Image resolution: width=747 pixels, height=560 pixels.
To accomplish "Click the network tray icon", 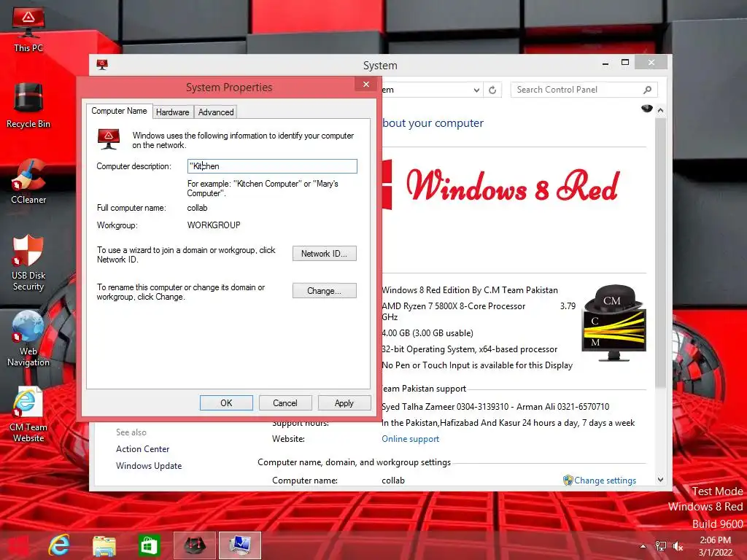I will tap(661, 546).
